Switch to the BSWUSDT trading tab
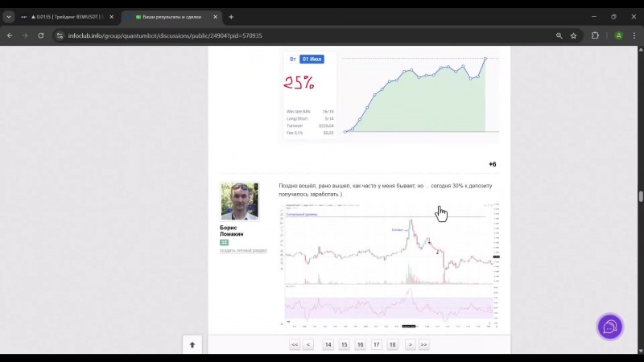Image resolution: width=644 pixels, height=362 pixels. pos(68,17)
